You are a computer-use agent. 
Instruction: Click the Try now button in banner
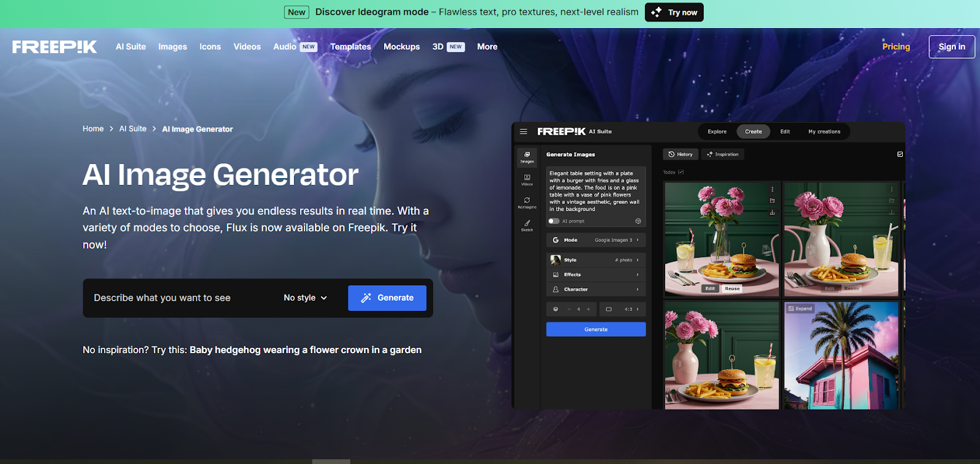(x=674, y=12)
